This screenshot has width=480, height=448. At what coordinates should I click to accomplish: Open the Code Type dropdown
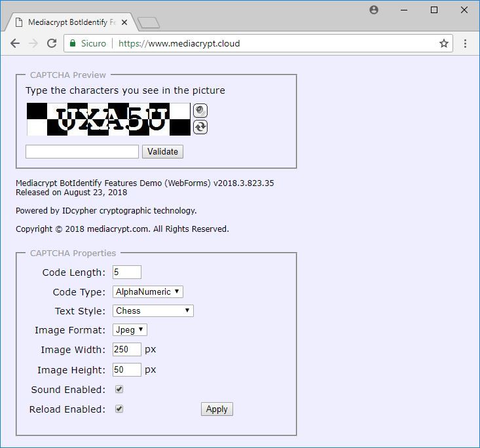point(148,292)
